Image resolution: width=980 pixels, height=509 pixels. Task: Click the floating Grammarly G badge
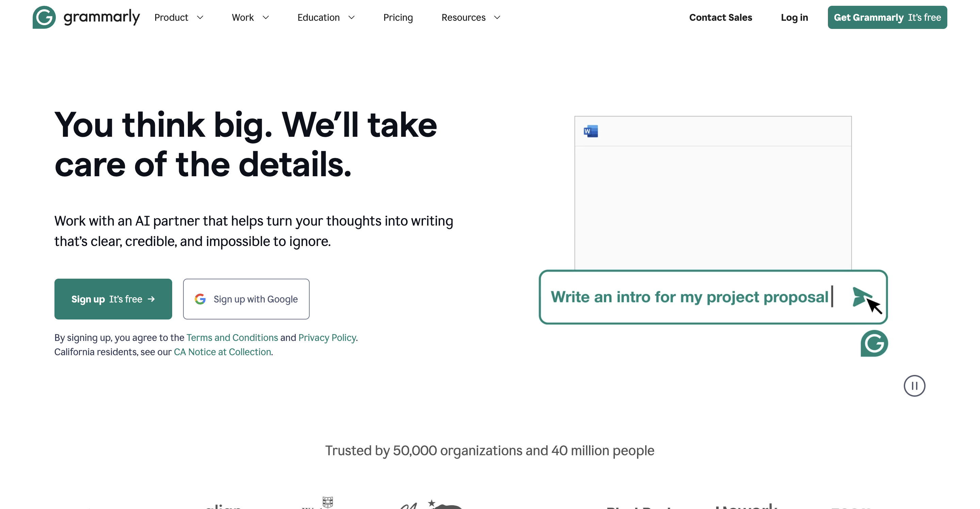tap(874, 343)
